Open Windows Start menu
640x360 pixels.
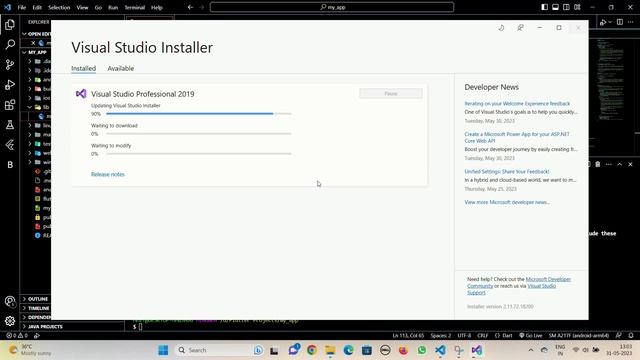(163, 350)
